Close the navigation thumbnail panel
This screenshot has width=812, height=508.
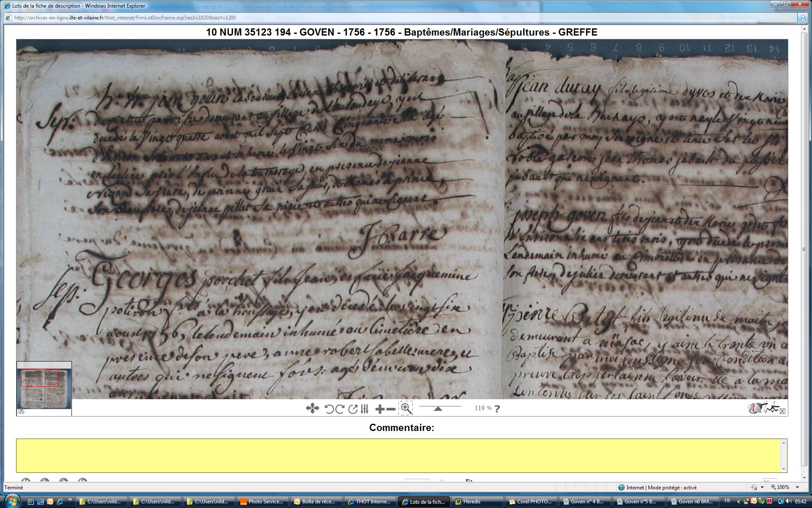point(22,411)
